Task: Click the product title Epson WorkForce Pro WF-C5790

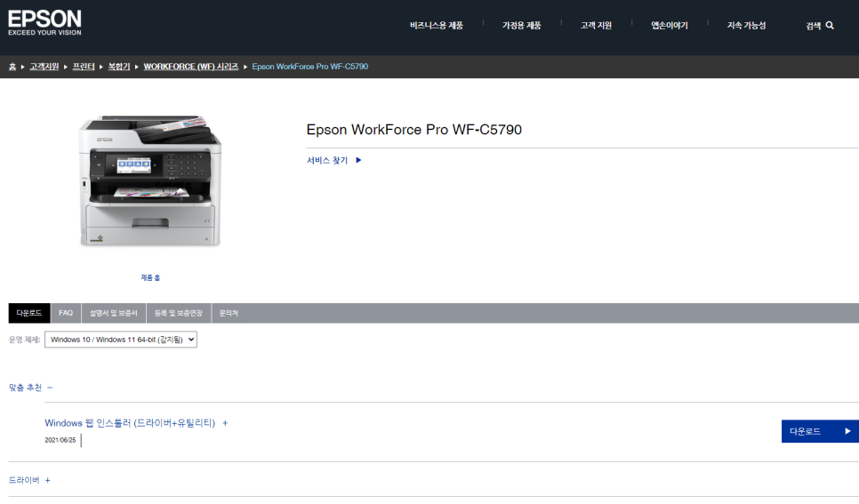Action: tap(413, 130)
